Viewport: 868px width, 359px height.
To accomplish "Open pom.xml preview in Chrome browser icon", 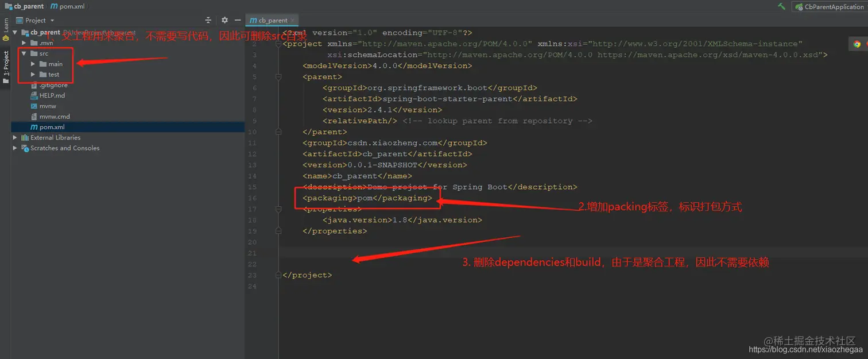I will [857, 44].
